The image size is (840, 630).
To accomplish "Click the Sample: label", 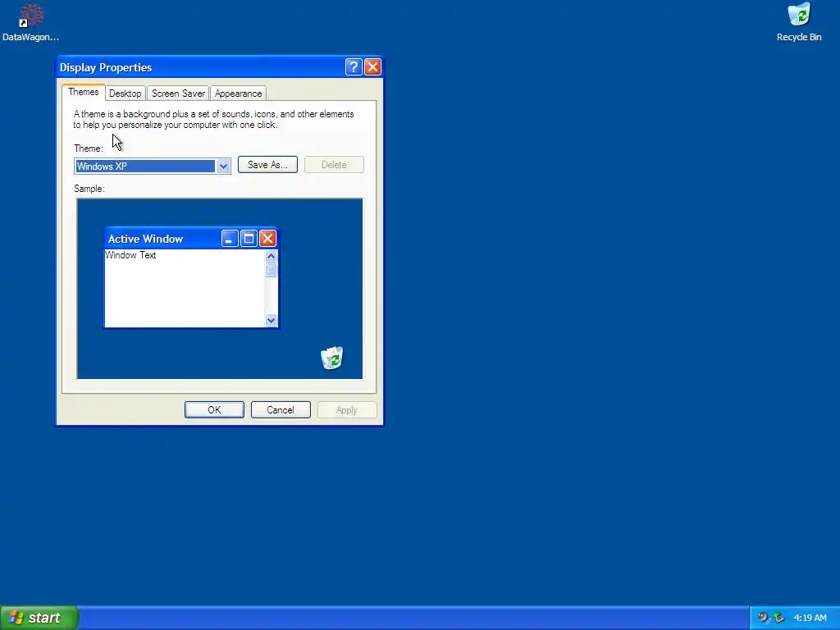I will point(89,189).
